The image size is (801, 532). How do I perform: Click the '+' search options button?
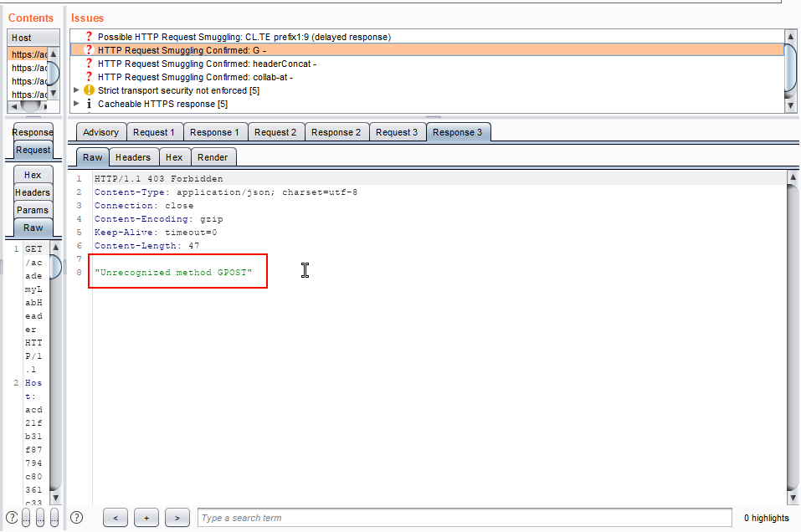pos(146,518)
